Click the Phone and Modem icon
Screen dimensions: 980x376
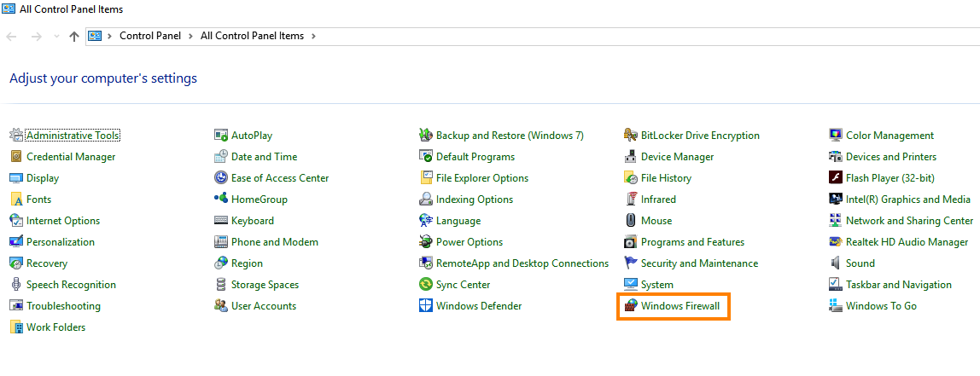pyautogui.click(x=220, y=242)
